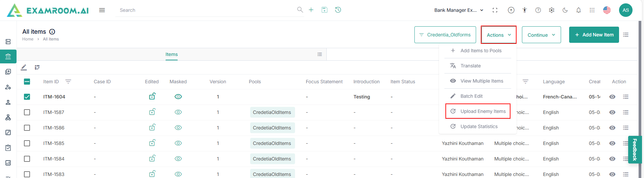Check the ITM-1587 row checkbox
The width and height of the screenshot is (644, 178).
pyautogui.click(x=27, y=112)
